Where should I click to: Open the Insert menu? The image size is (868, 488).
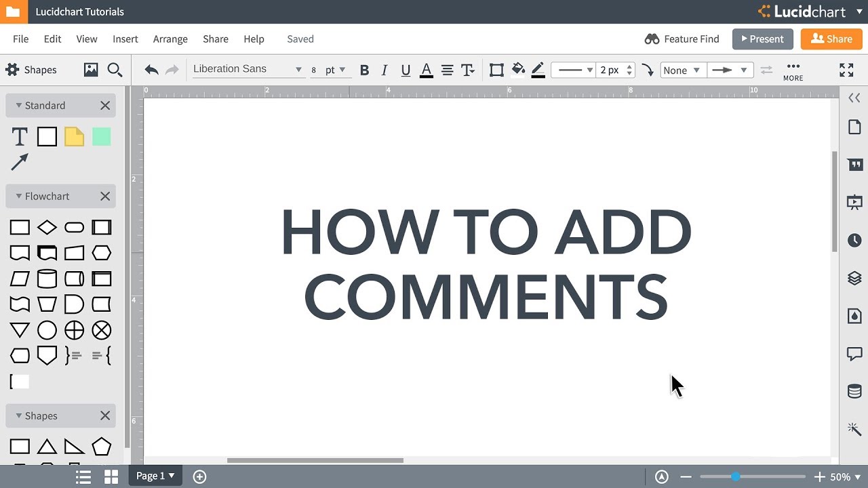click(125, 39)
